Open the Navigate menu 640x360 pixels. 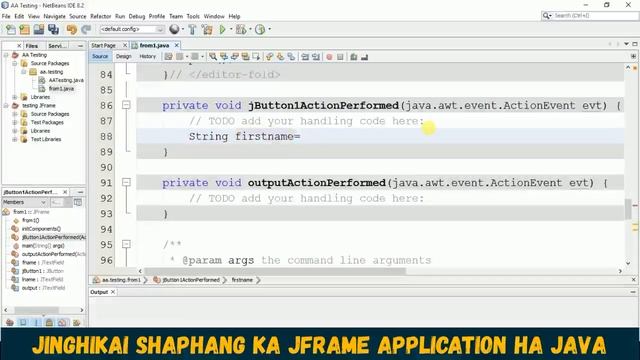tap(54, 16)
